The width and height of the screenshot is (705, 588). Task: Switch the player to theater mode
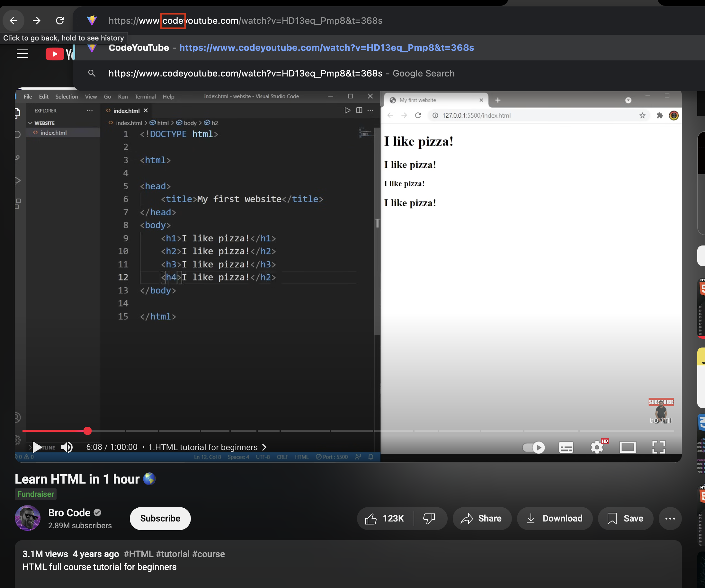[628, 447]
